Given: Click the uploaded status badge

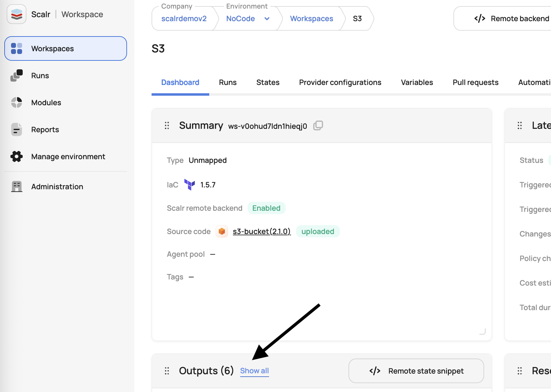Looking at the screenshot, I should coord(318,231).
